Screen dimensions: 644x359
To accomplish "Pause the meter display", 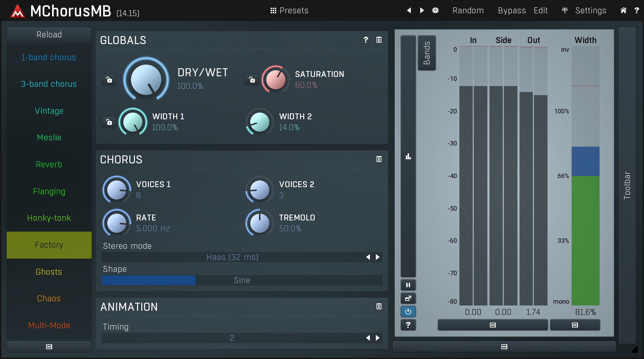I will point(408,285).
